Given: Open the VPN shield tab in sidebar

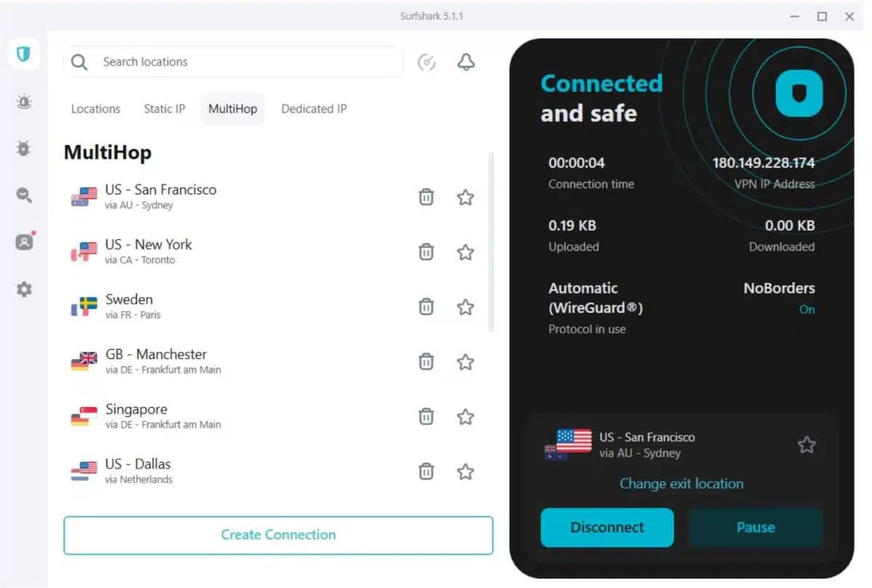Looking at the screenshot, I should tap(24, 54).
